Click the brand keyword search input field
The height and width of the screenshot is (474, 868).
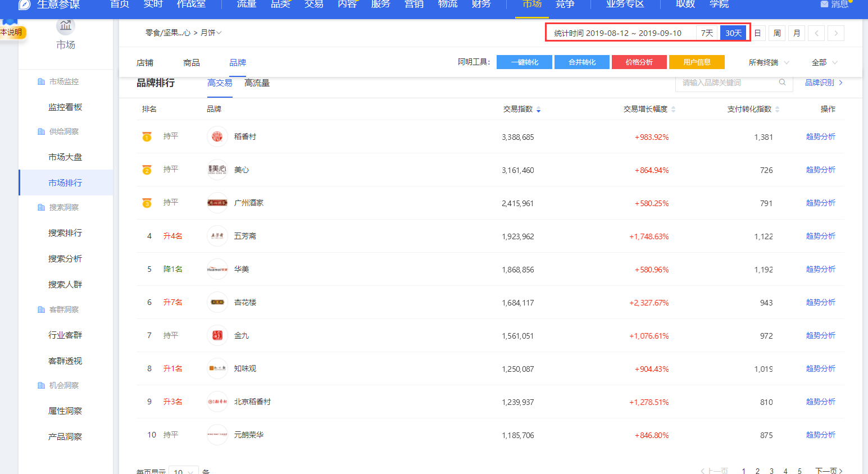click(x=728, y=83)
